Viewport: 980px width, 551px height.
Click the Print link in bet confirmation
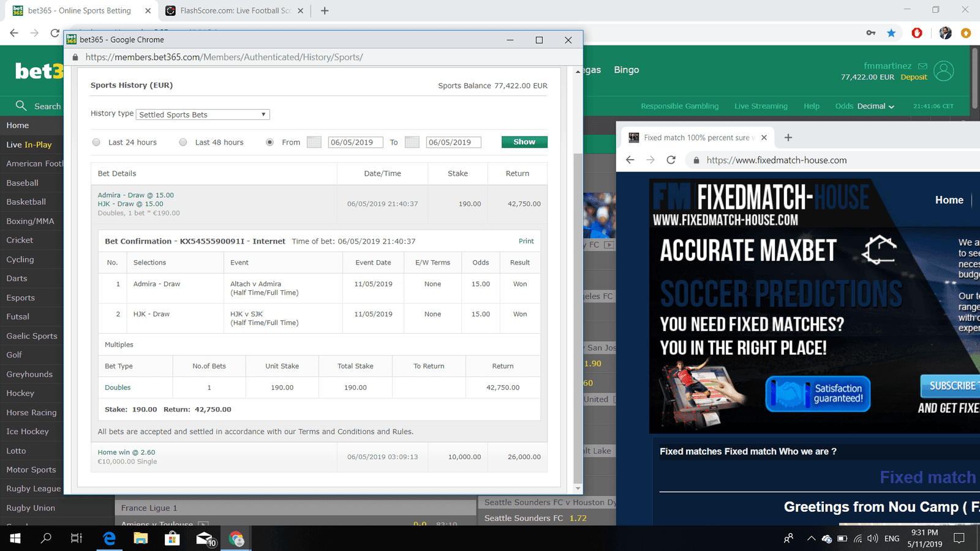(526, 241)
